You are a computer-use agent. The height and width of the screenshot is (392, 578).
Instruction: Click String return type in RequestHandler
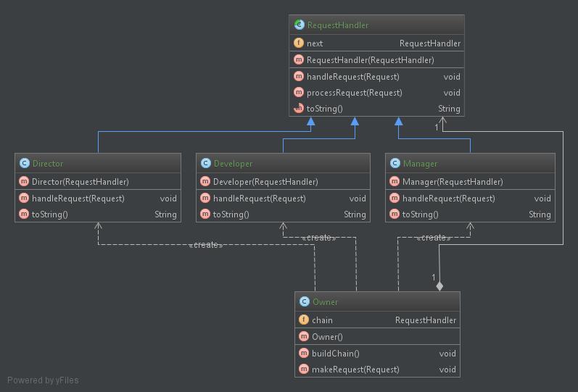449,109
